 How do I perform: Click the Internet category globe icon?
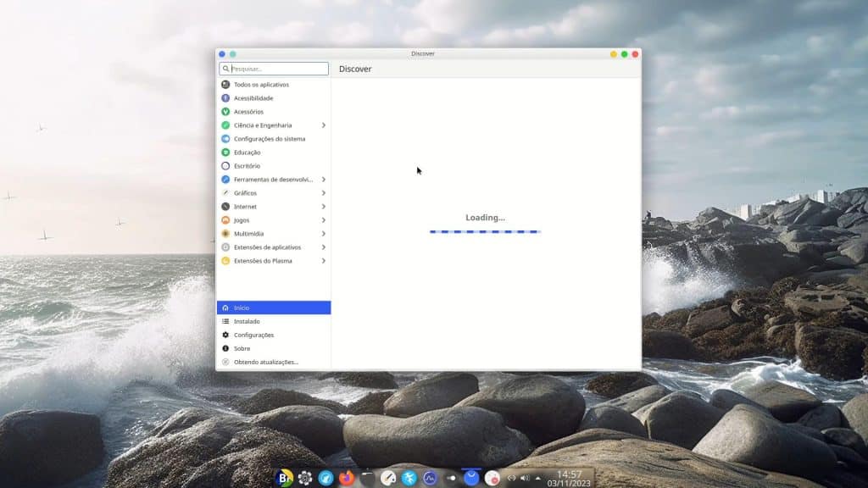click(226, 206)
